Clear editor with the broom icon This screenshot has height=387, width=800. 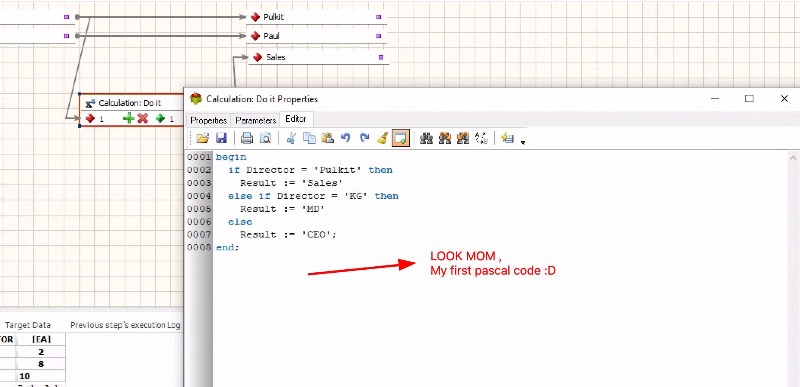tap(383, 138)
